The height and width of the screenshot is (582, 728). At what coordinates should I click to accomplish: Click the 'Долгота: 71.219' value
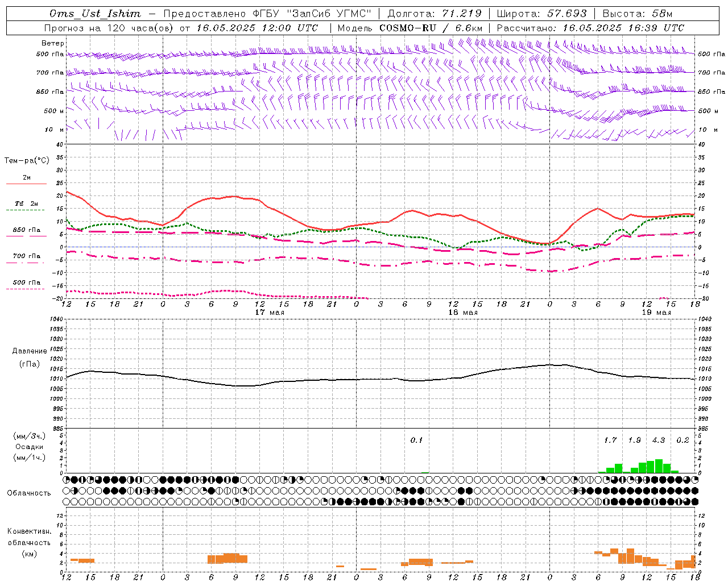point(435,14)
